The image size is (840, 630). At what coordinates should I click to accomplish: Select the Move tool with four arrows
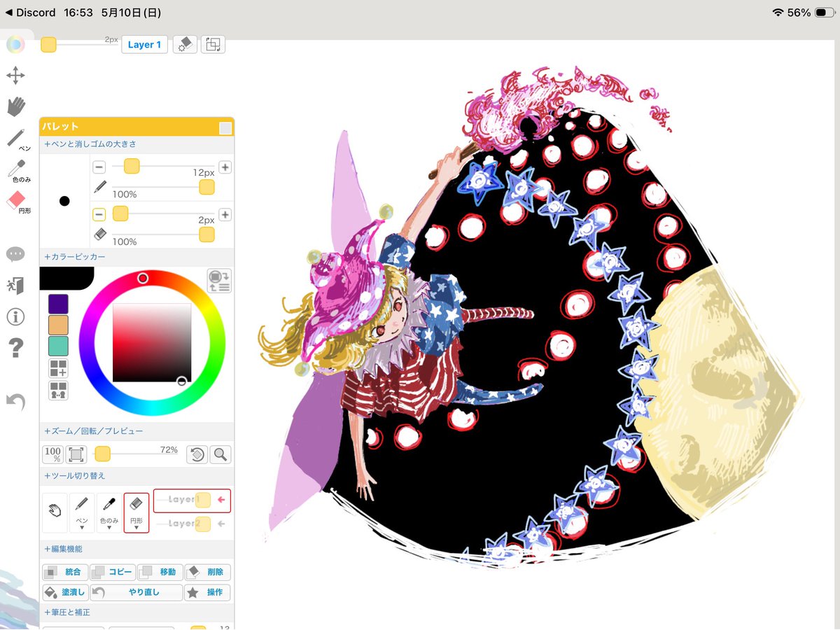point(15,76)
